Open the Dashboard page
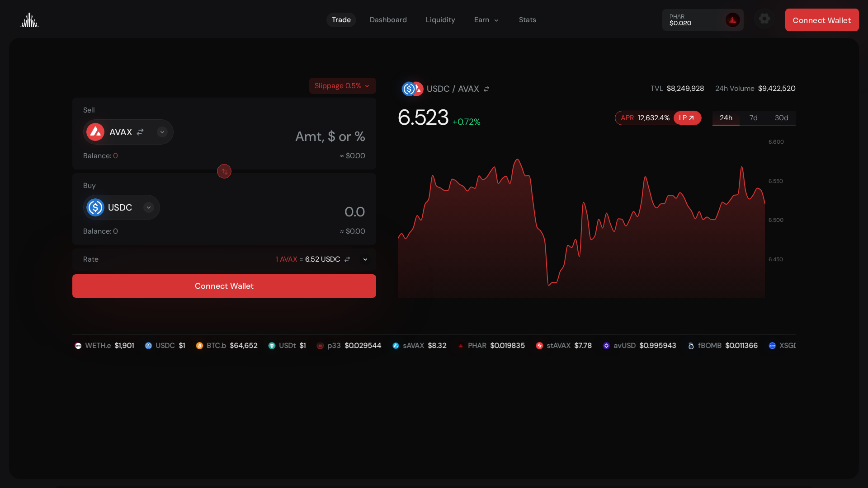868x488 pixels. point(388,20)
